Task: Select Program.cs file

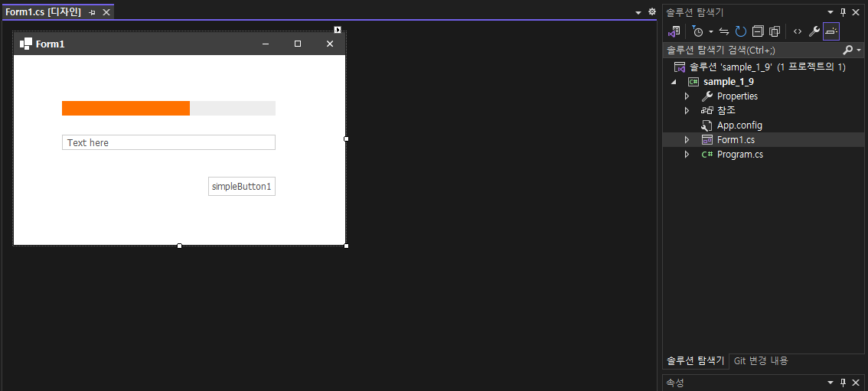Action: 740,155
